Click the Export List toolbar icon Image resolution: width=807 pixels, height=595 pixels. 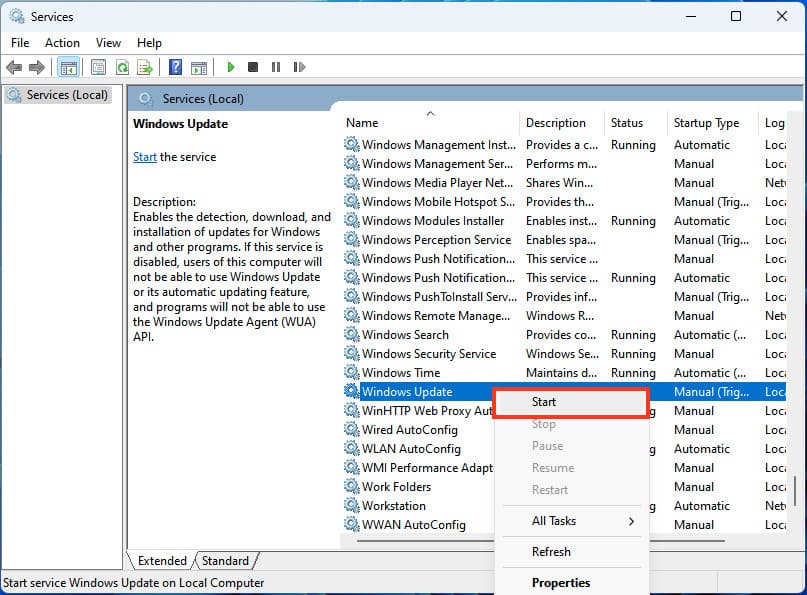coord(146,67)
